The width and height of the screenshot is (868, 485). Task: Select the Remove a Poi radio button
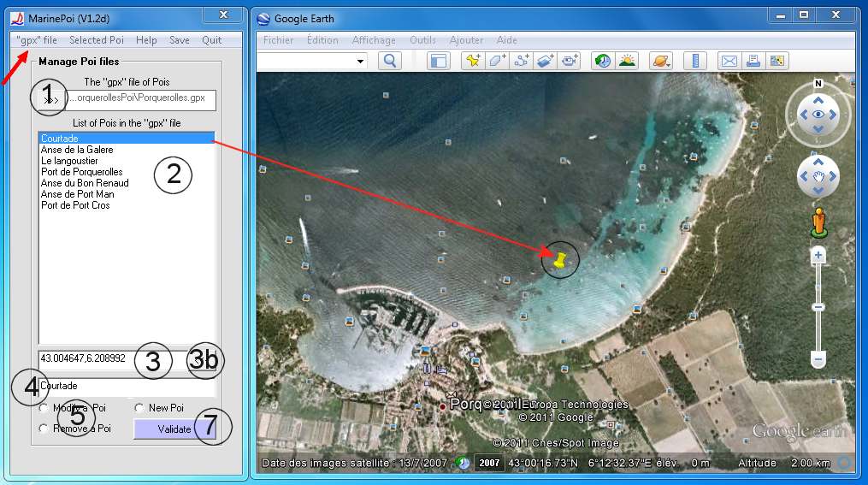coord(43,429)
